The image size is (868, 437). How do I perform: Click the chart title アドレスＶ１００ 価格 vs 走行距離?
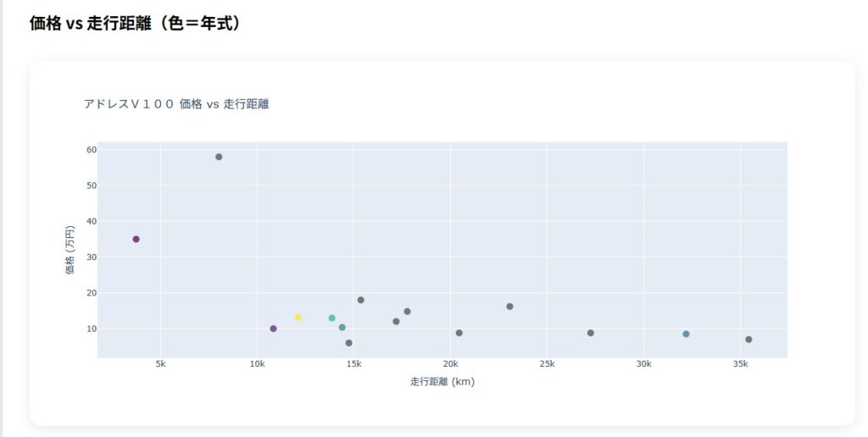click(181, 104)
